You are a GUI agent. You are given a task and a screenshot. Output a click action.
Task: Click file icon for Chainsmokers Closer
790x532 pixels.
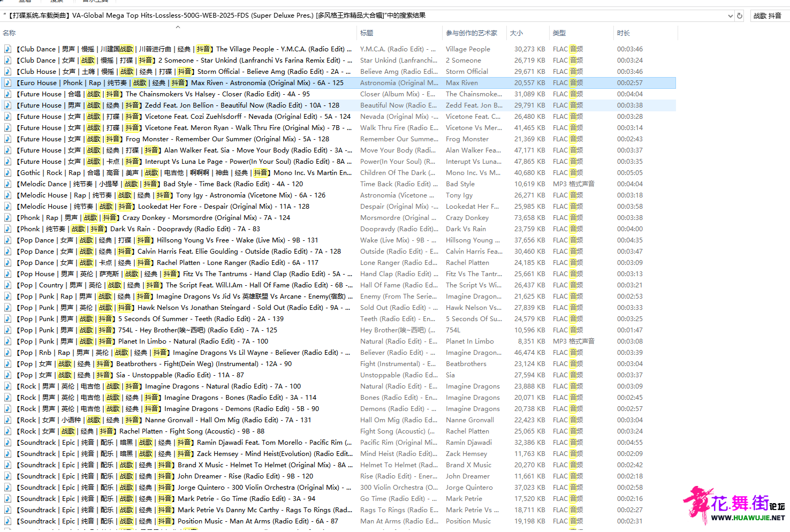click(8, 94)
